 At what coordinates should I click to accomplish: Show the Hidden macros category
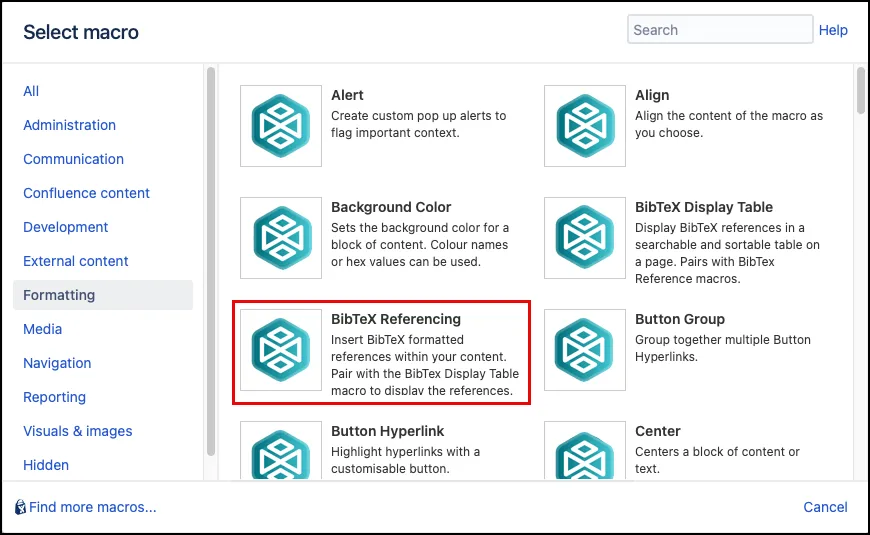coord(46,465)
